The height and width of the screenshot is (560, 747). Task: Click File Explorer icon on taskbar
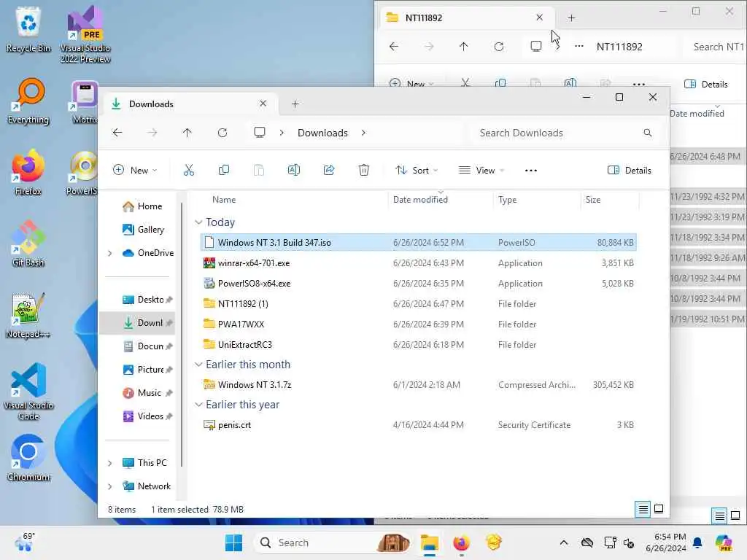click(429, 542)
